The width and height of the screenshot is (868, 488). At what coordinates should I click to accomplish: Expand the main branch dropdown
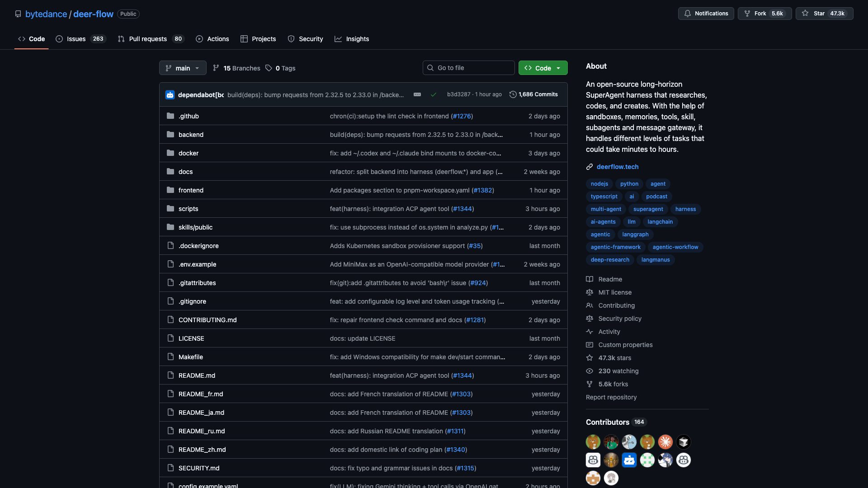pyautogui.click(x=183, y=68)
